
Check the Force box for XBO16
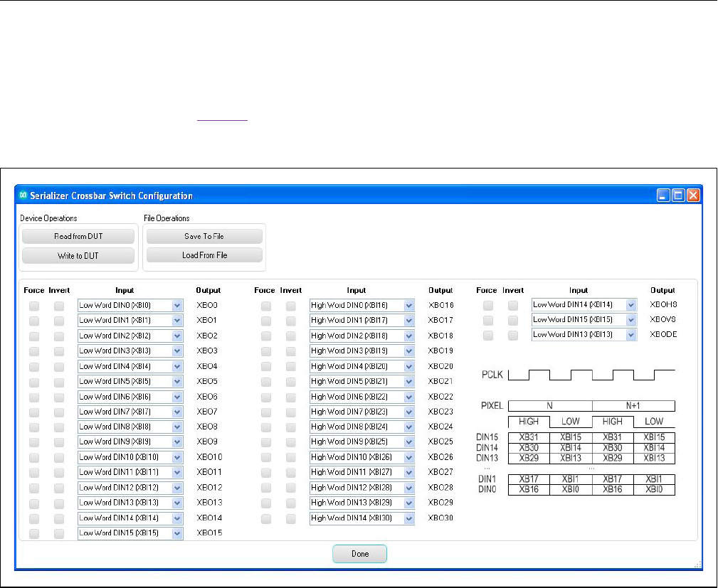click(266, 306)
